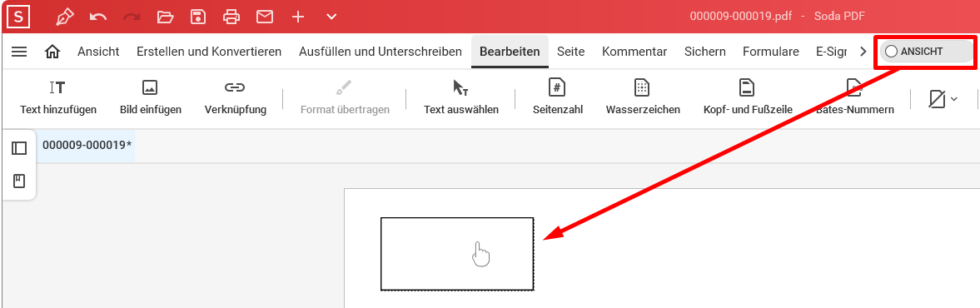The height and width of the screenshot is (308, 980).
Task: Expand the quick access toolbar chevron
Action: [332, 17]
